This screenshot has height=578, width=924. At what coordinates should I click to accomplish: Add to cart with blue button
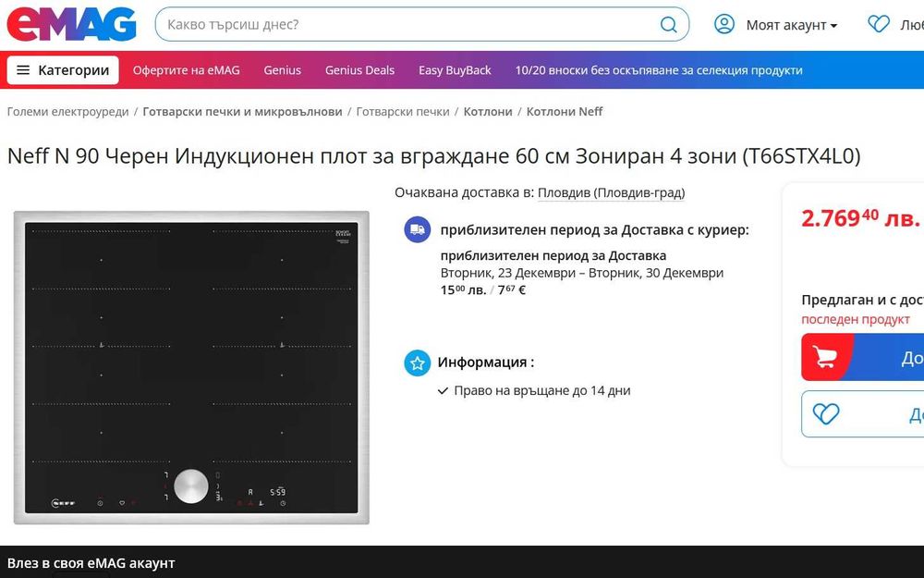click(863, 357)
